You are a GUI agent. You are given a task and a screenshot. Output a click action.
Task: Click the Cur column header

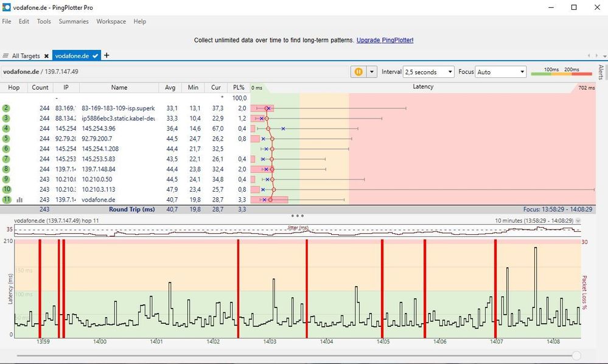[x=216, y=87]
